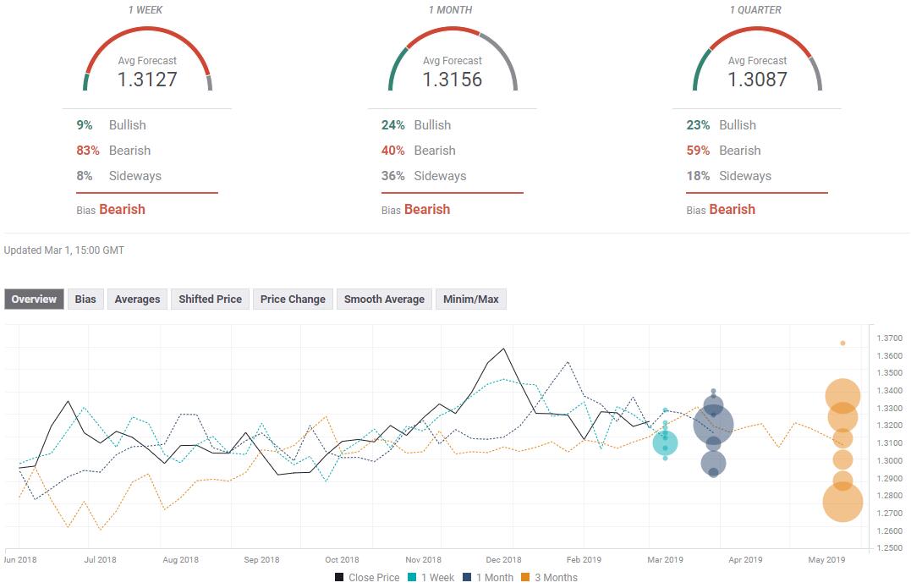This screenshot has width=911, height=588.
Task: Click the Updated Mar 1, 15:00 GMT timestamp
Action: 64,250
